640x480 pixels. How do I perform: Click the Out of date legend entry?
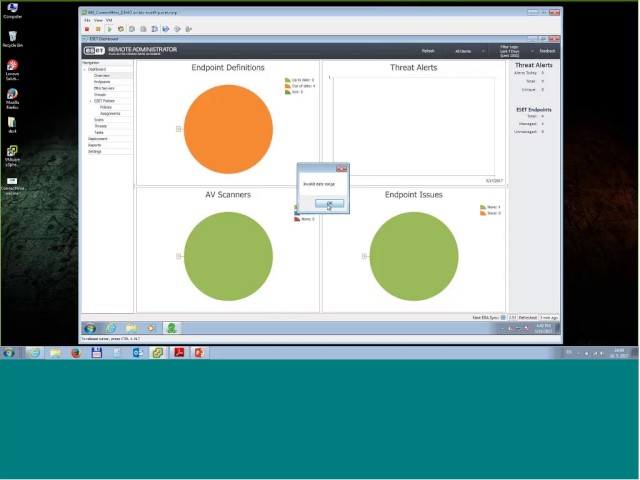click(x=300, y=86)
